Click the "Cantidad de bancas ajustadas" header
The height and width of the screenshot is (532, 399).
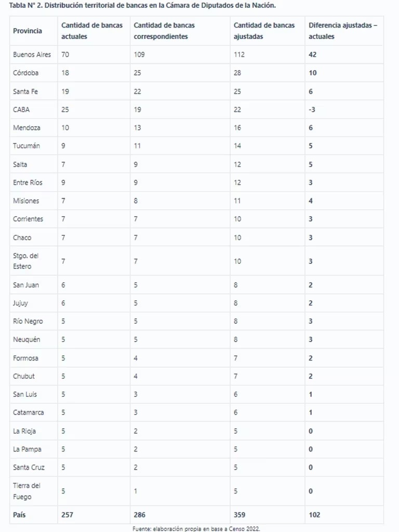(x=264, y=31)
